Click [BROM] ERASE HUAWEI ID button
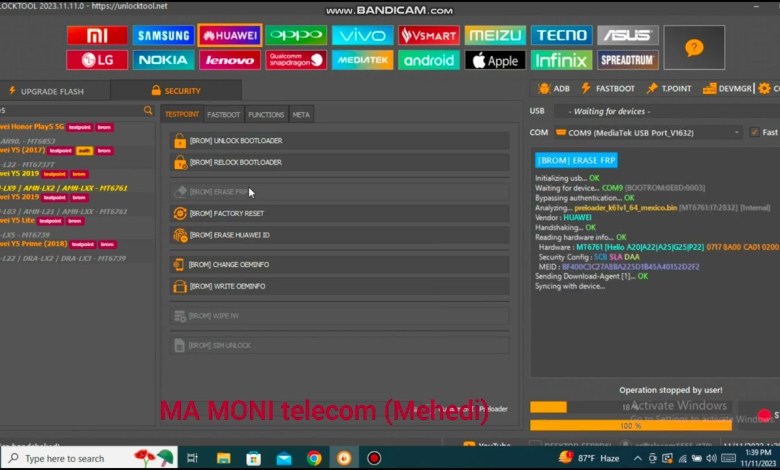This screenshot has height=470, width=780. click(338, 235)
